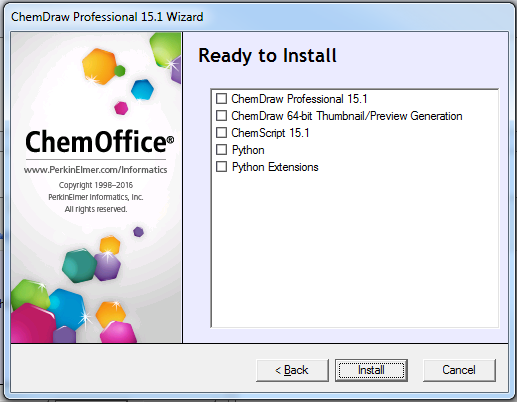Screen dimensions: 517x402
Task: Click the ChemScript 15.1 label text
Action: point(270,133)
